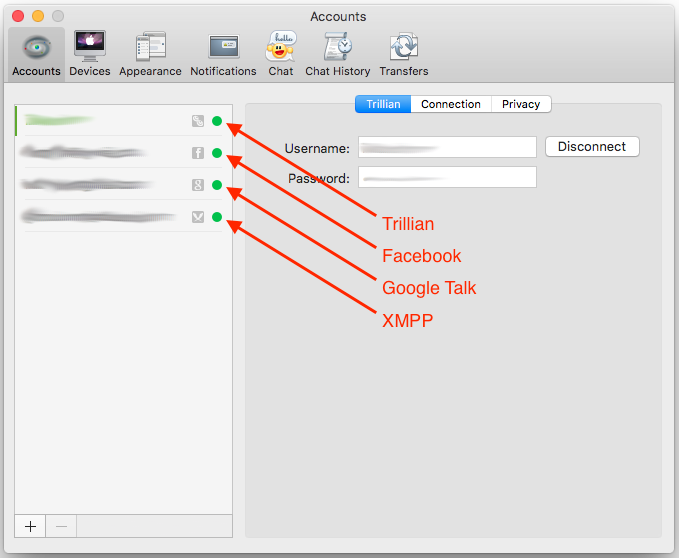The width and height of the screenshot is (679, 558).
Task: Click green status dot of XMPP account
Action: (217, 217)
